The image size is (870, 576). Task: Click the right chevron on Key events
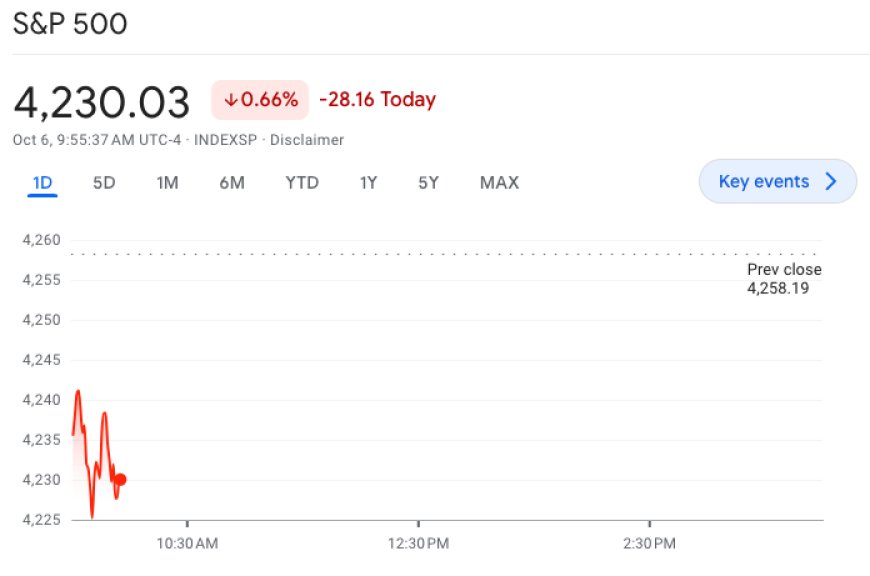[831, 181]
